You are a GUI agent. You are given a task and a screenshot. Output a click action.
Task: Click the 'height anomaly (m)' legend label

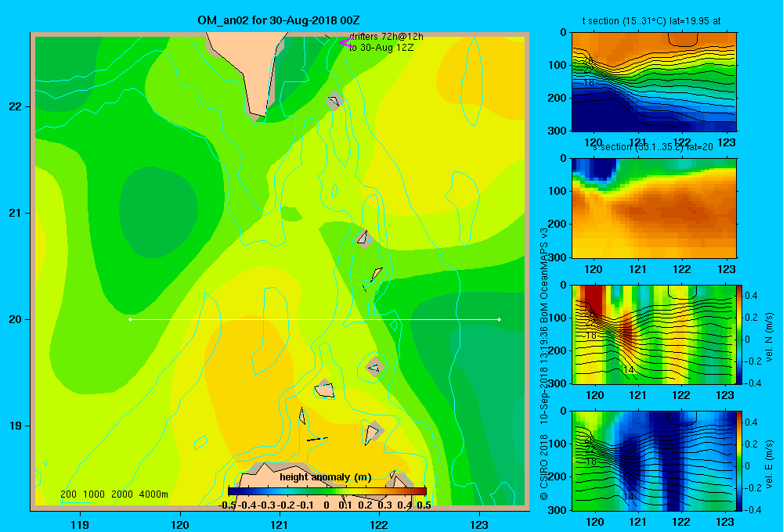(326, 477)
